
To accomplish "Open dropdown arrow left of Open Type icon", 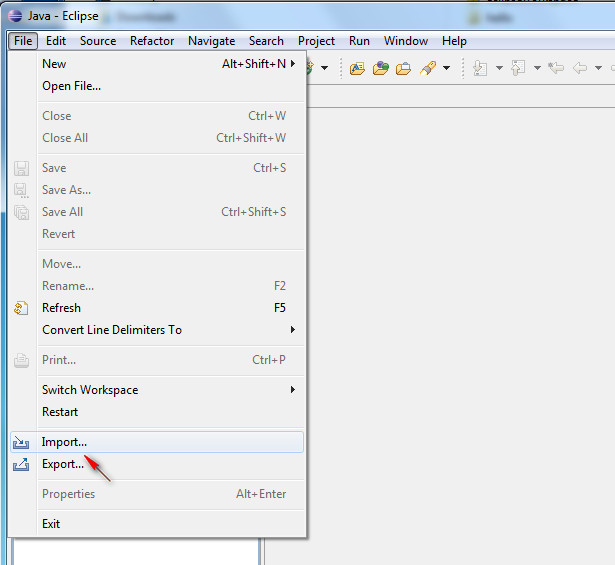I will 324,68.
